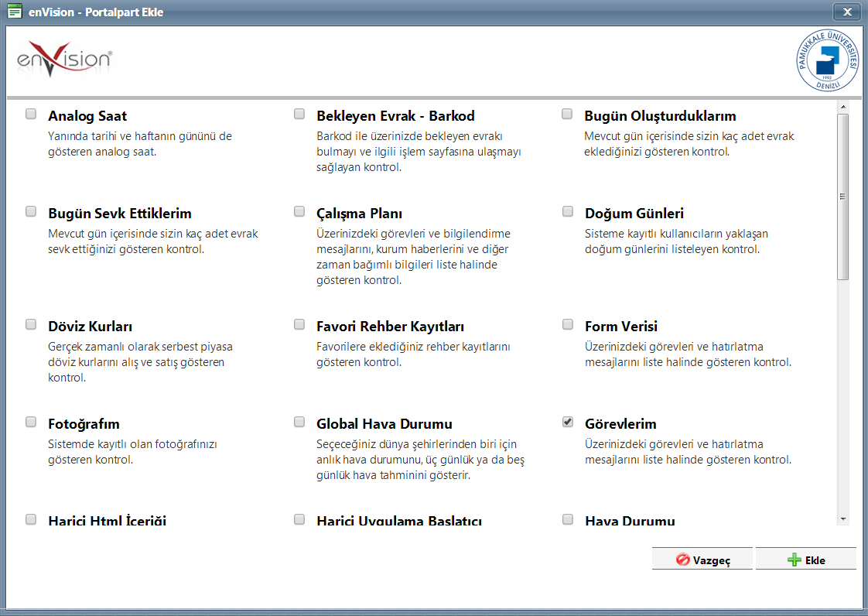The height and width of the screenshot is (616, 868).
Task: Click the Pamukkale Üniversitesi emblem
Action: point(828,60)
